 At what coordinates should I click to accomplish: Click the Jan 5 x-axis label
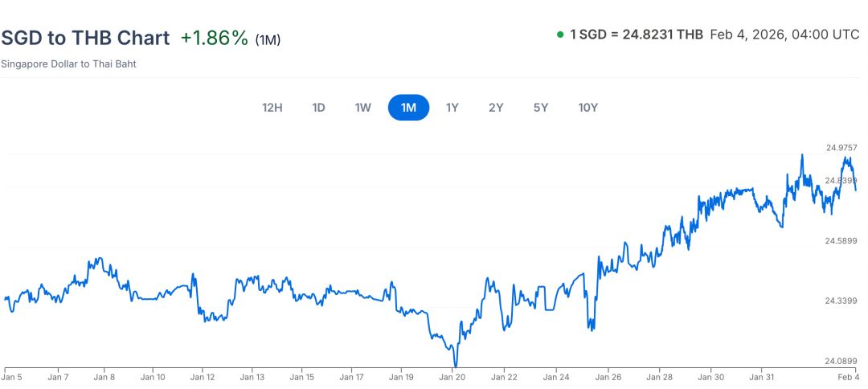[12, 376]
